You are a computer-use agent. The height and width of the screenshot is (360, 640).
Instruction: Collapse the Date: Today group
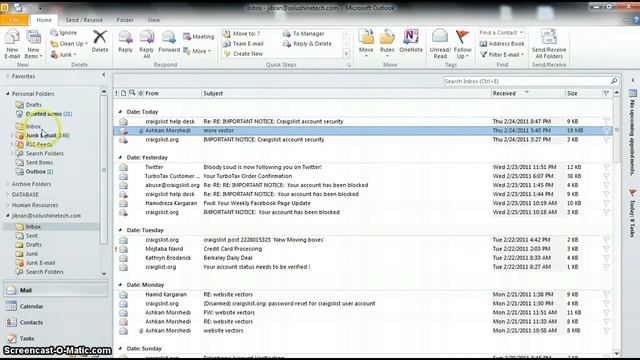(x=120, y=111)
